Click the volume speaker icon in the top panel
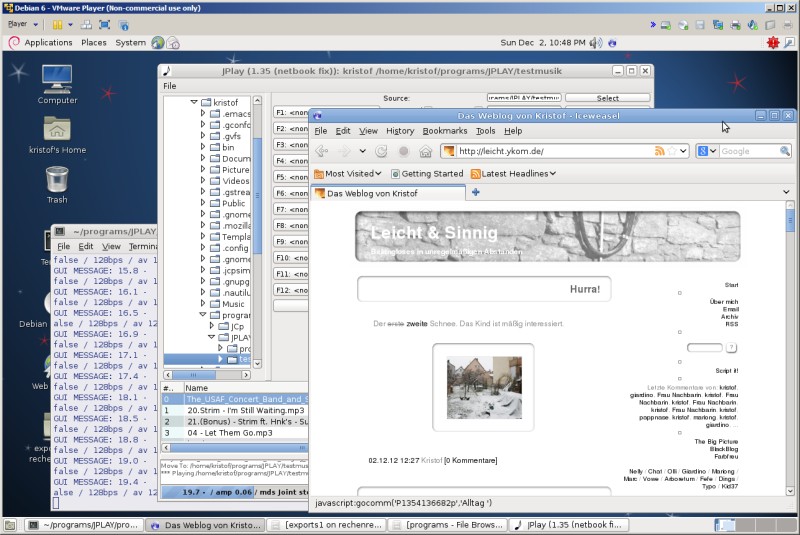The width and height of the screenshot is (800, 535). point(596,43)
